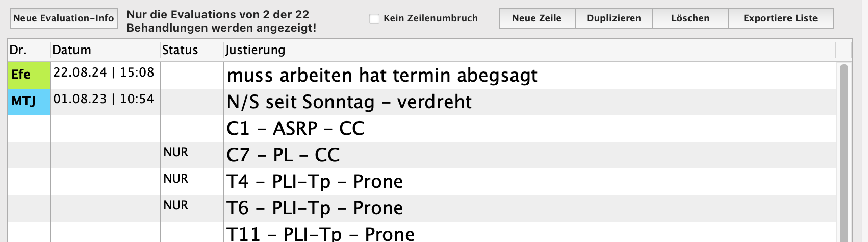868x242 pixels.
Task: Select the blue MTJ doctor cell
Action: (x=29, y=102)
